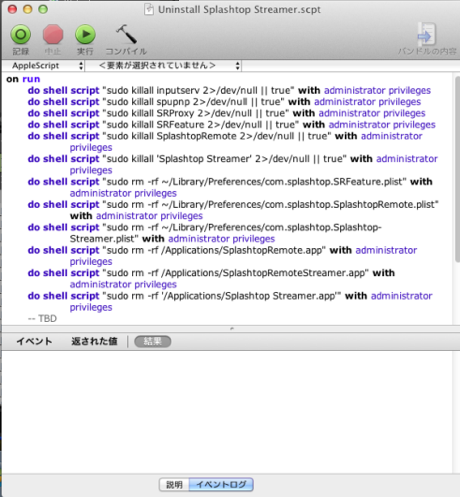
Task: Click the rm com.splashtop.SRFeature.plist line
Action: click(x=230, y=187)
